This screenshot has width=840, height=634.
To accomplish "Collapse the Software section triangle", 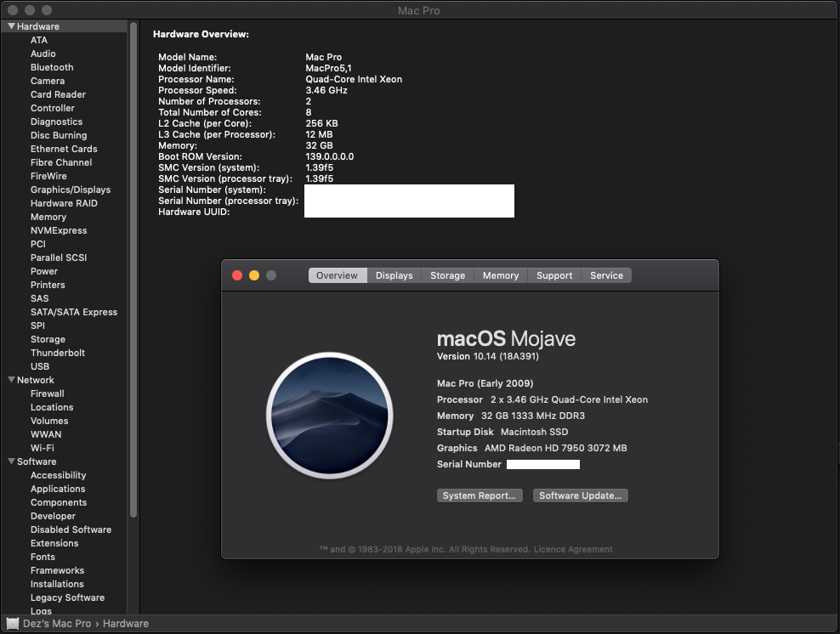I will click(x=11, y=461).
